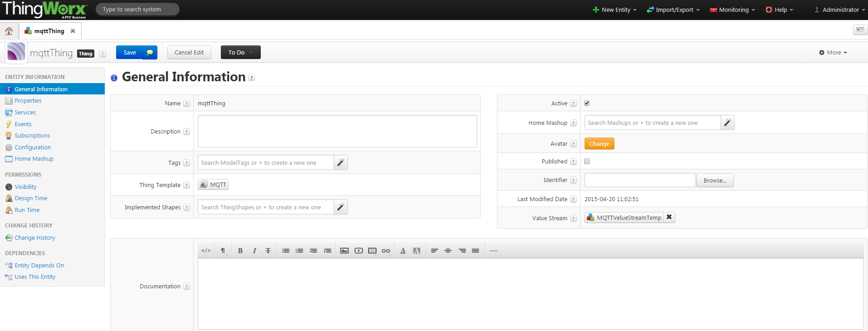Insert image into documentation
This screenshot has height=331, width=868.
(345, 251)
